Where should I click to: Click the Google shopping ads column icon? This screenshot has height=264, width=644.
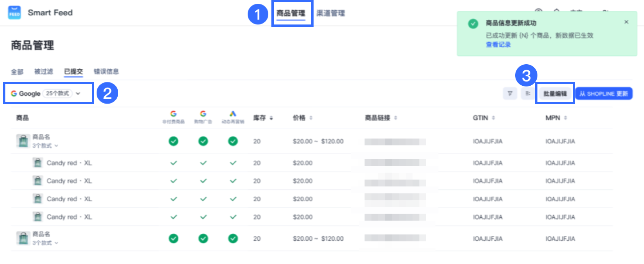203,114
